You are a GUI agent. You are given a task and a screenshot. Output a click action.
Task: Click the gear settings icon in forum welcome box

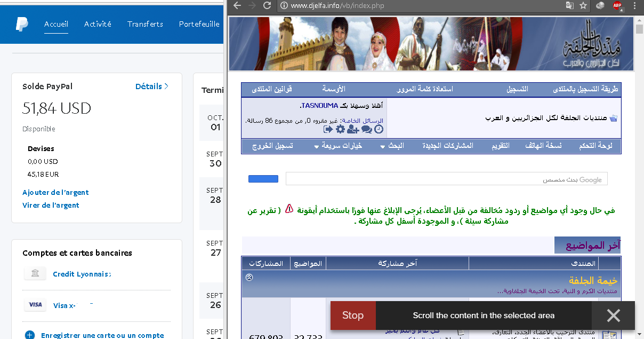(x=340, y=129)
